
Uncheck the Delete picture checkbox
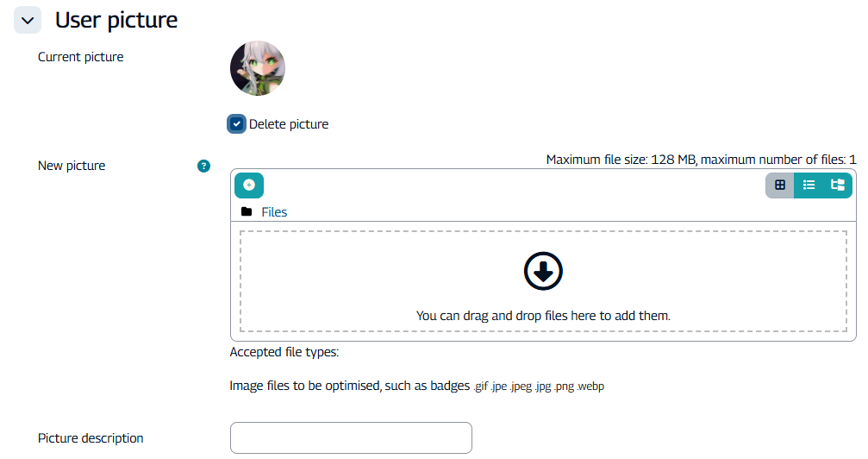tap(236, 124)
